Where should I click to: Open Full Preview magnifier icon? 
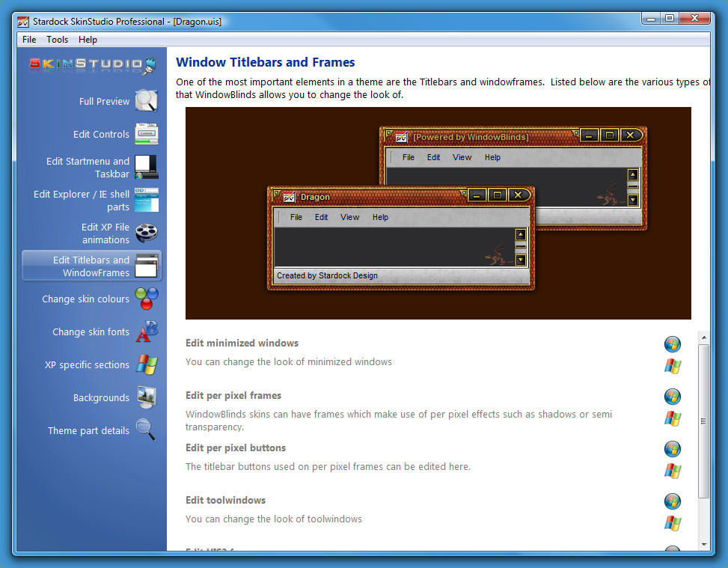click(146, 101)
